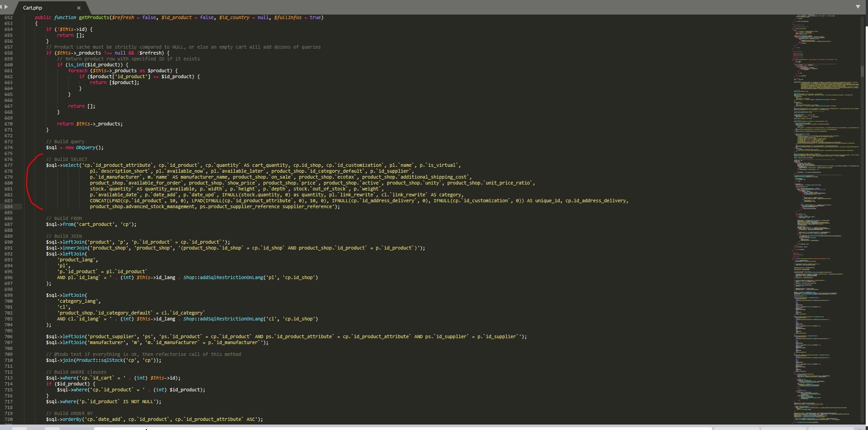This screenshot has width=868, height=430.
Task: Select line number 676 in the gutter
Action: 9,160
